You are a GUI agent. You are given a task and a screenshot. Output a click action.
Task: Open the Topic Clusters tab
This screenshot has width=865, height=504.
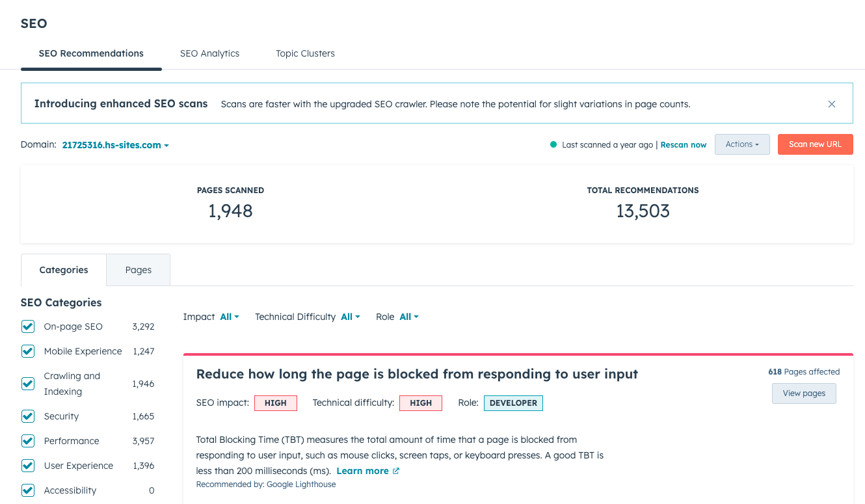pyautogui.click(x=305, y=53)
